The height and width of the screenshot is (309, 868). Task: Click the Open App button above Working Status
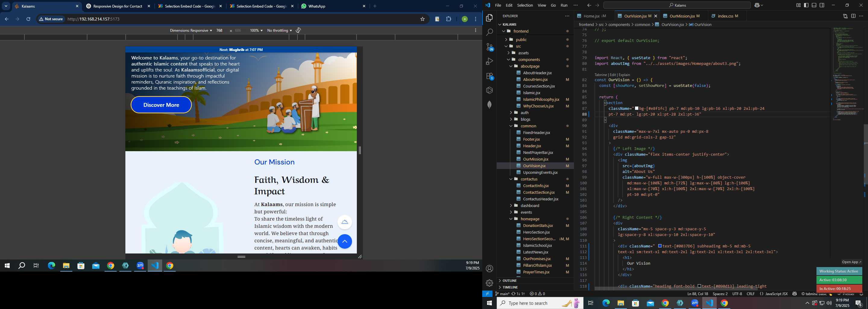pos(851,262)
